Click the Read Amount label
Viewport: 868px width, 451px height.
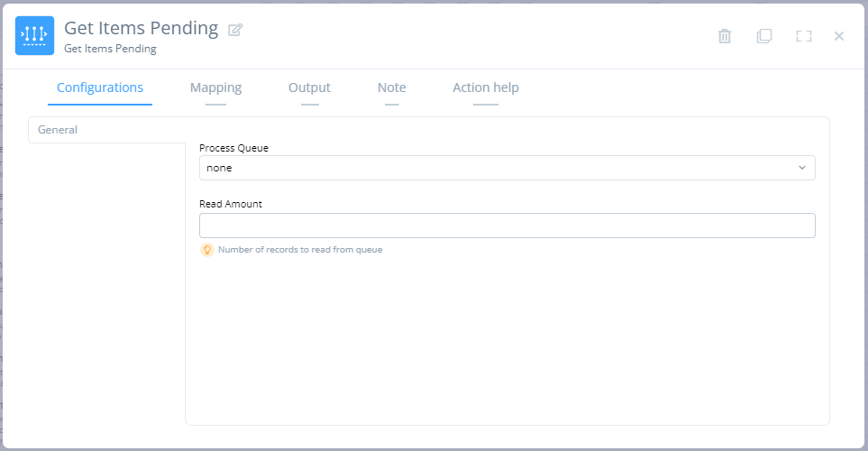(x=230, y=204)
